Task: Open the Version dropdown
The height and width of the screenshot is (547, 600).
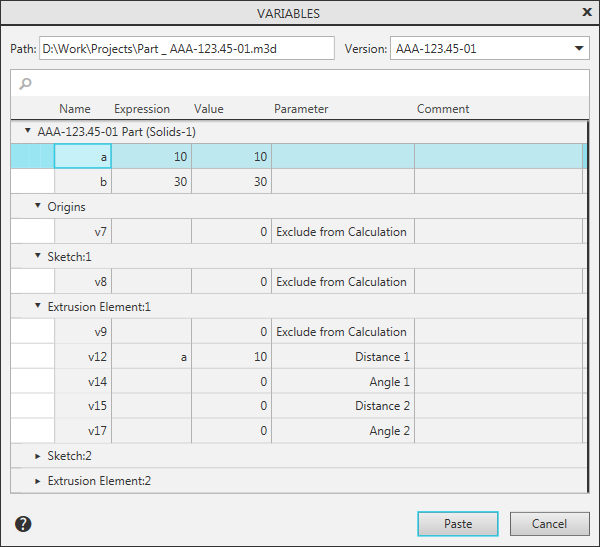Action: click(x=580, y=48)
